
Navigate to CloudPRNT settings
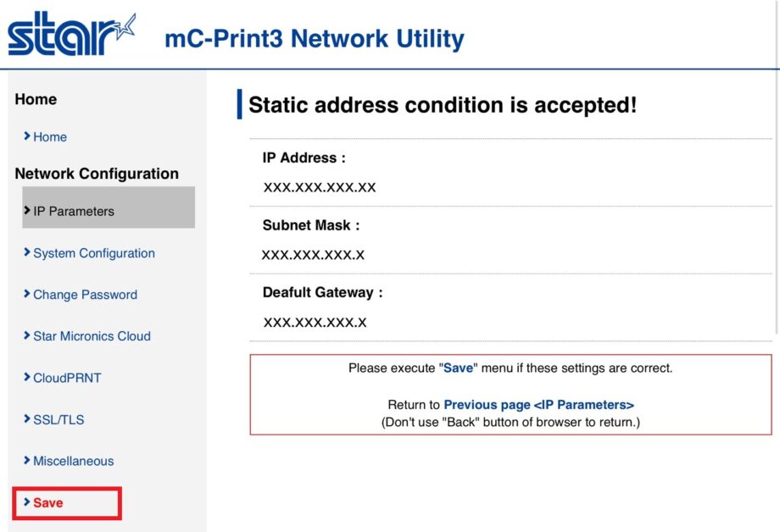point(67,378)
